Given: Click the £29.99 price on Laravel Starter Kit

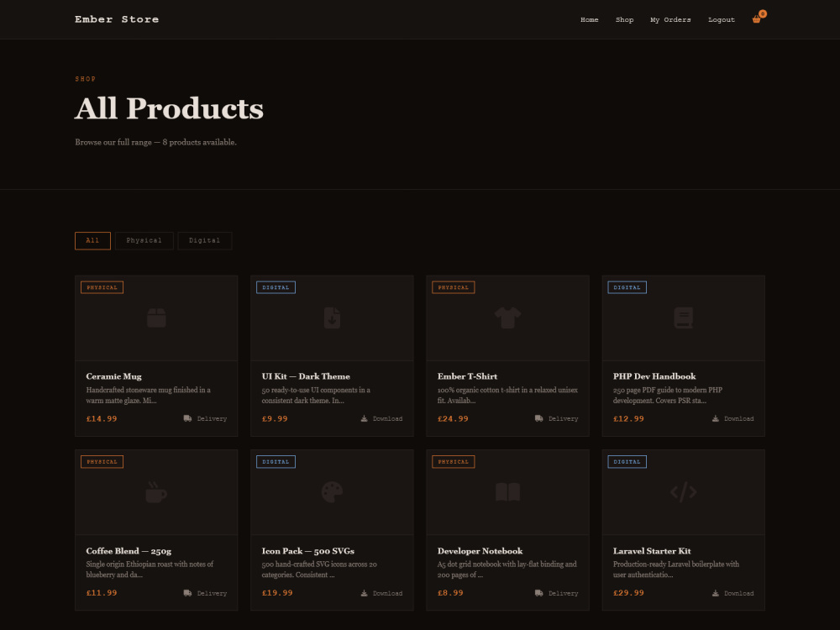Looking at the screenshot, I should (629, 593).
